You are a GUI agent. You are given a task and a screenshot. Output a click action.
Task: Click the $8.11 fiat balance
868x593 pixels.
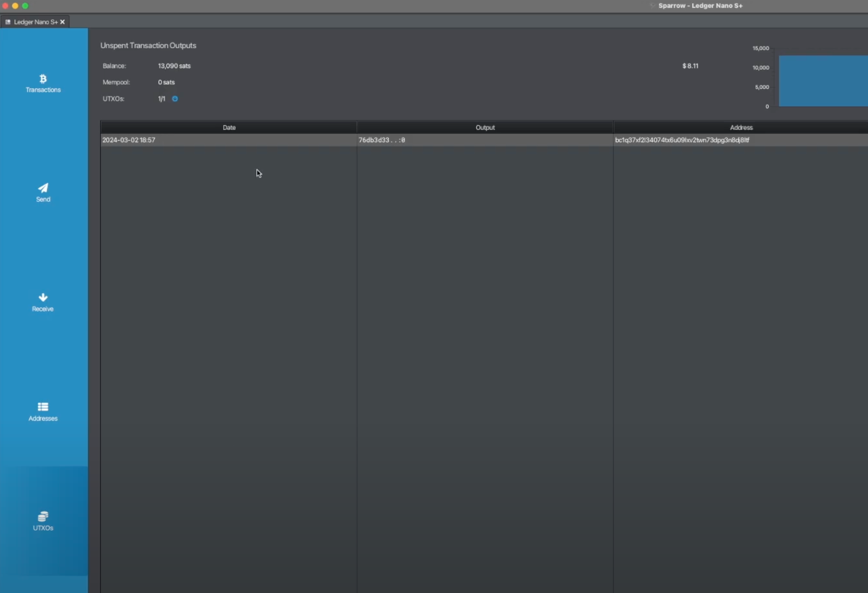coord(690,66)
